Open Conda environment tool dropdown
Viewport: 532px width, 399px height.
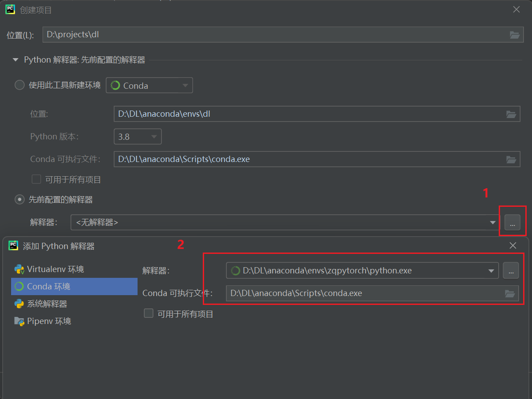point(149,85)
